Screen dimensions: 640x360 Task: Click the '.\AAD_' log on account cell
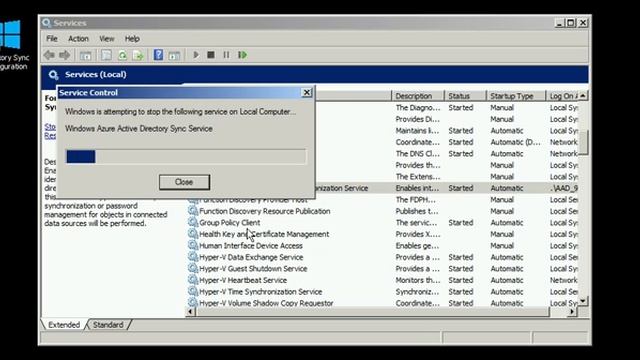564,188
